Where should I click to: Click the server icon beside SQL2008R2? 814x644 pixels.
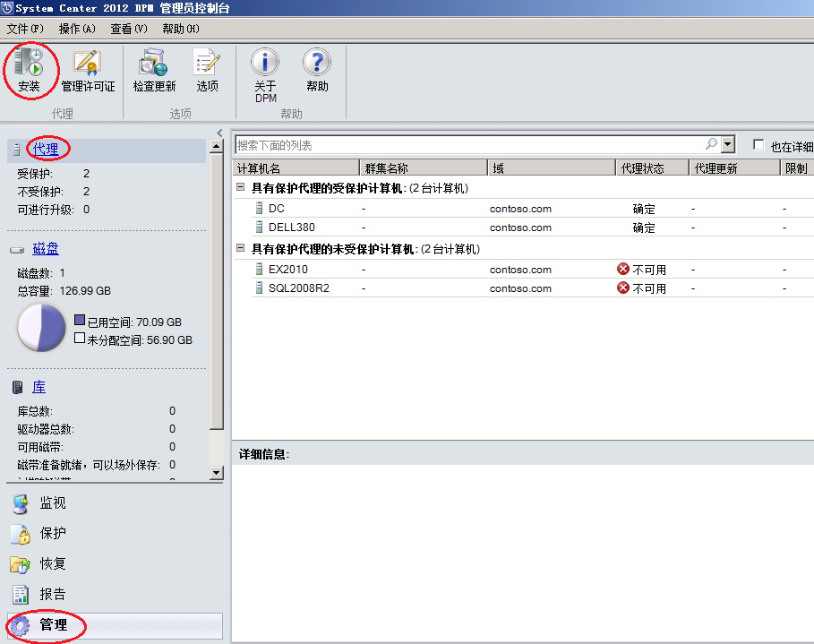coord(259,288)
